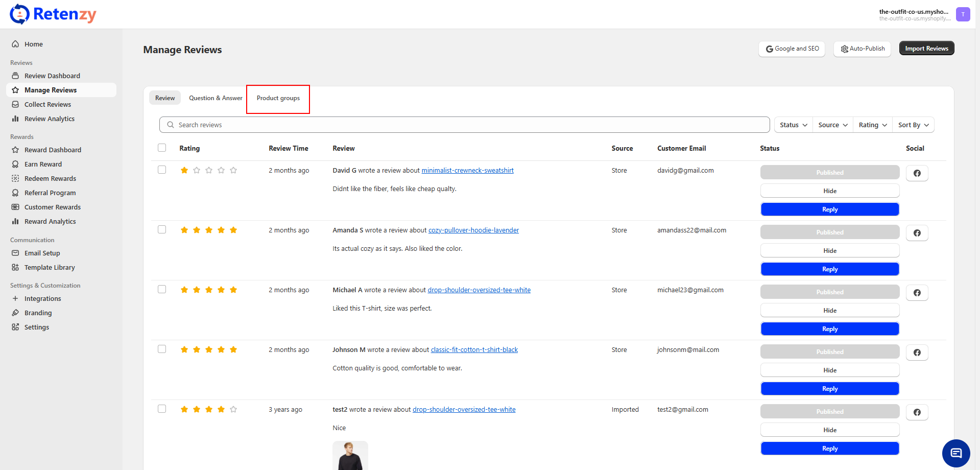Click the Import Reviews button

click(926, 49)
